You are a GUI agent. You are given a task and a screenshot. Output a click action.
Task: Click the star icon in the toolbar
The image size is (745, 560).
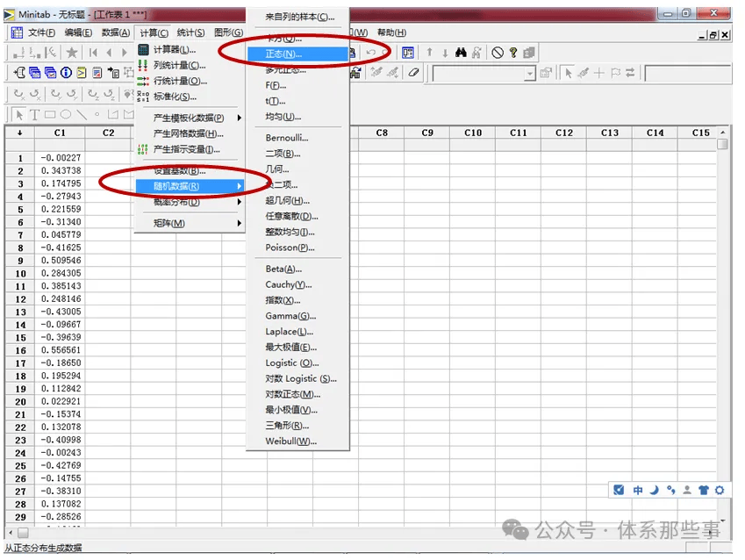pos(72,53)
